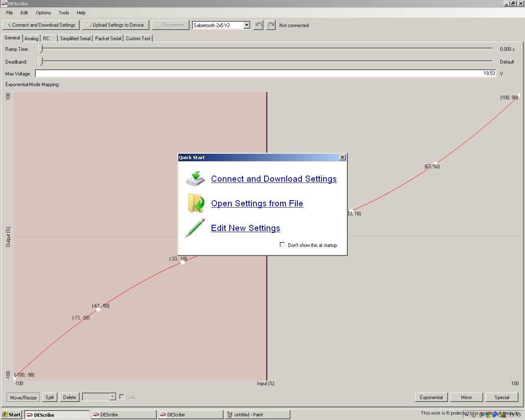The width and height of the screenshot is (525, 420).
Task: Close the Quick Start dialog
Action: tap(342, 157)
